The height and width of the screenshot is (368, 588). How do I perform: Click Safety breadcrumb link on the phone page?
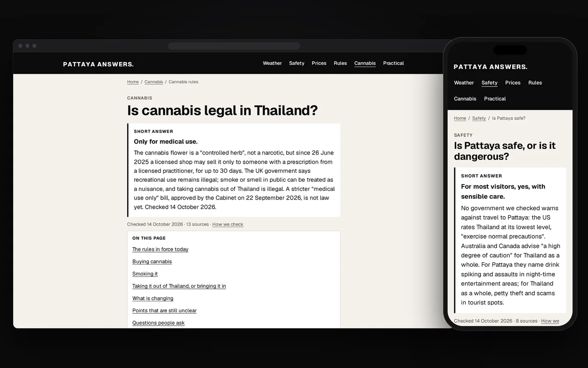[479, 118]
